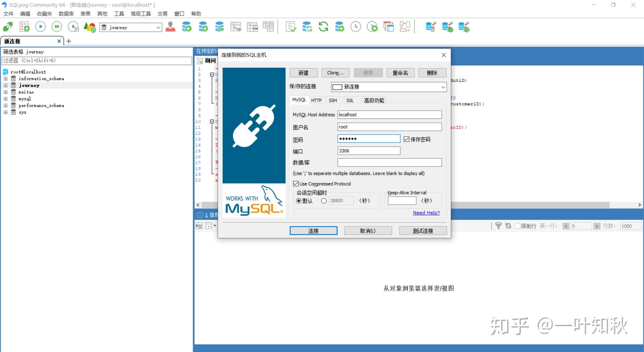Select the custom 28800 seconds timeout radio
This screenshot has width=644, height=352.
[x=324, y=201]
